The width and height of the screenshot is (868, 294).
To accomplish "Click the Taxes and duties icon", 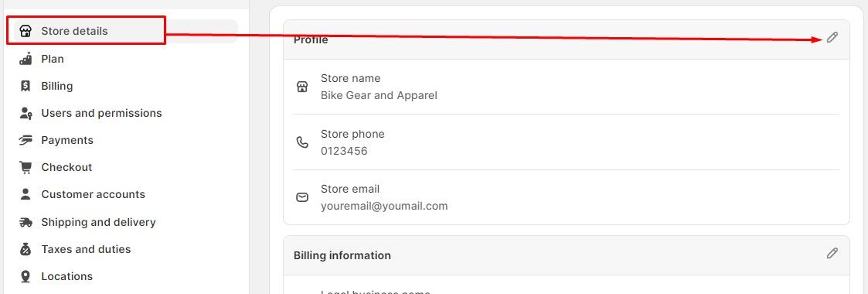I will [26, 249].
